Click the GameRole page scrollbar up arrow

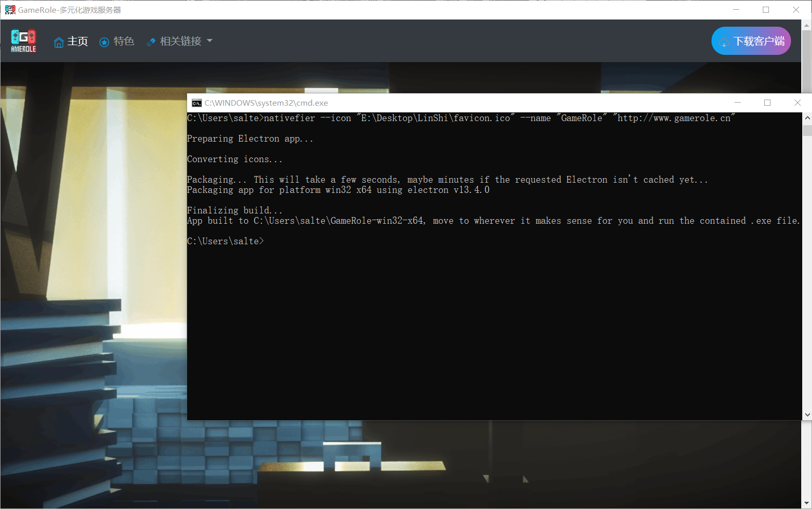(807, 25)
